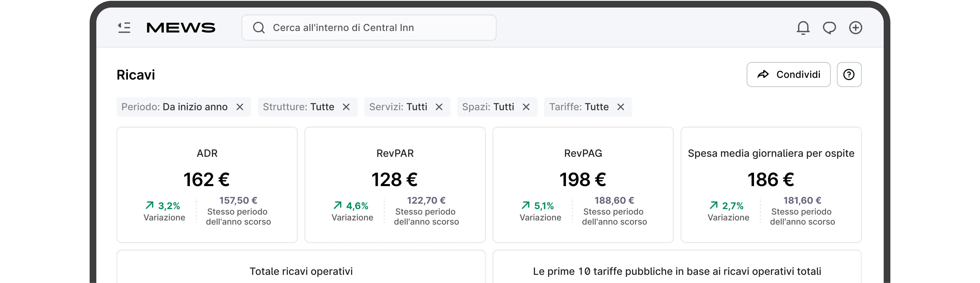Open the notifications bell
The width and height of the screenshot is (980, 283).
pyautogui.click(x=803, y=28)
